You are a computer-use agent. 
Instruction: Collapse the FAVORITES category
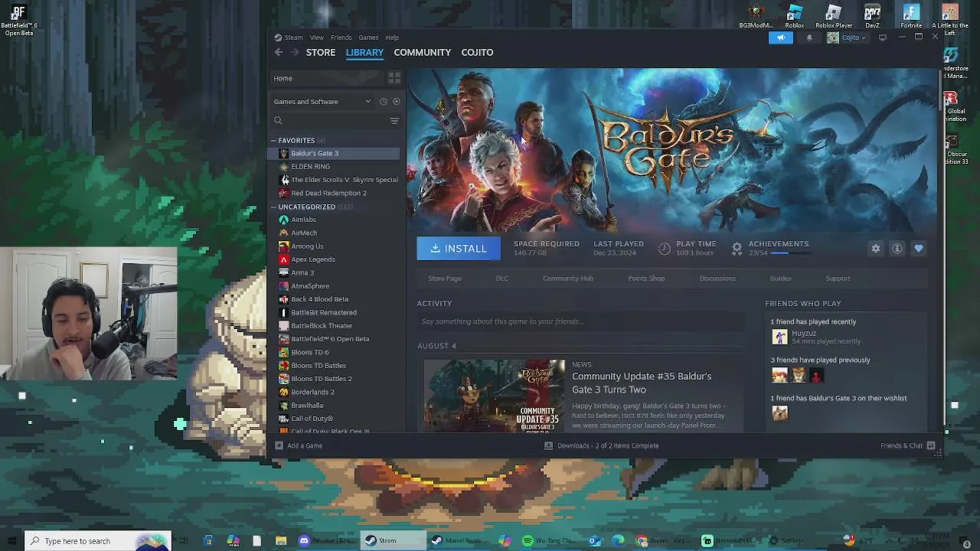[273, 141]
